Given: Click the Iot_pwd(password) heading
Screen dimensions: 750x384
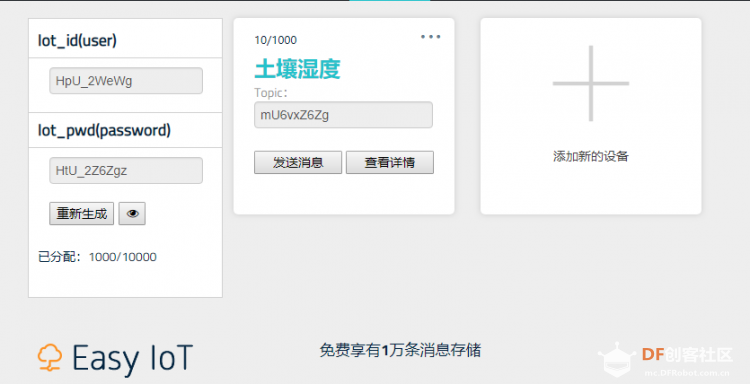Looking at the screenshot, I should coord(104,131).
